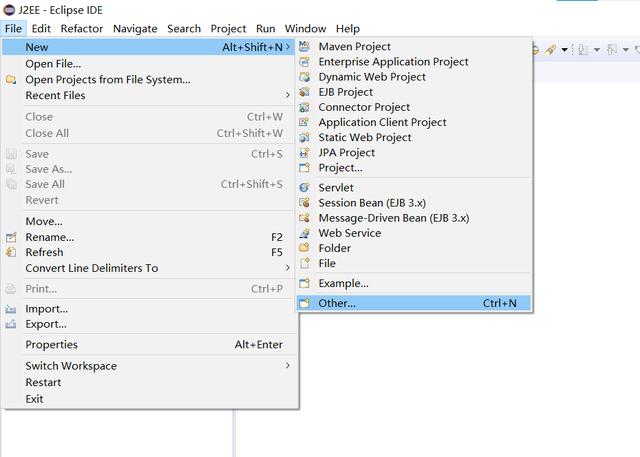The height and width of the screenshot is (457, 640).
Task: Click the EJB Project icon
Action: (304, 92)
